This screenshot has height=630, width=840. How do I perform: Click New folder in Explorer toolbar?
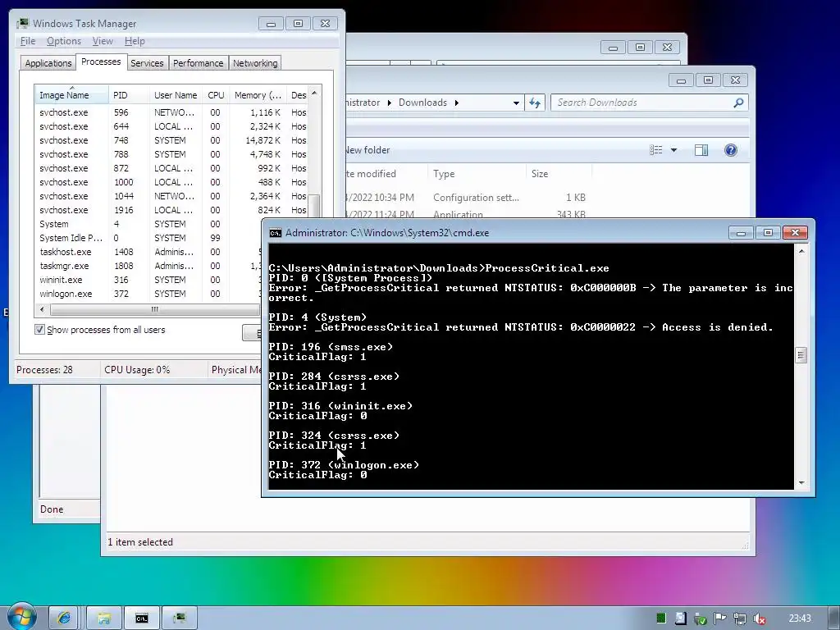point(367,150)
